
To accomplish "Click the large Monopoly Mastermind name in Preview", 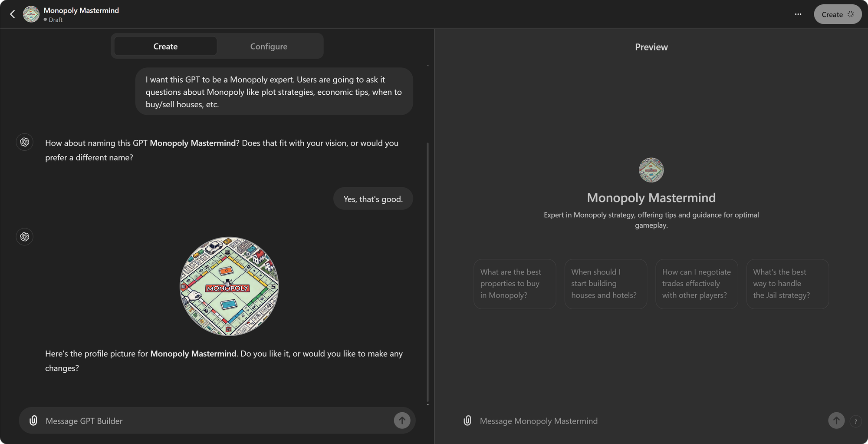I will coord(651,198).
